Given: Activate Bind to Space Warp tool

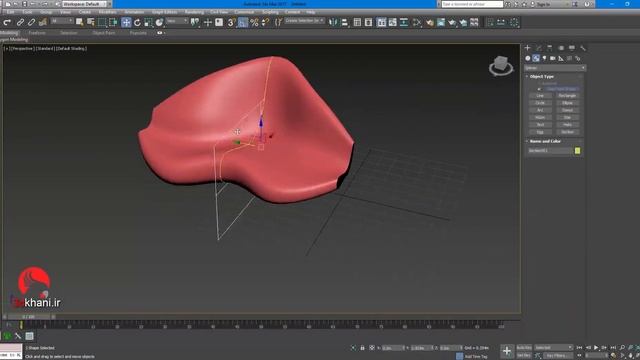Looking at the screenshot, I should point(42,22).
